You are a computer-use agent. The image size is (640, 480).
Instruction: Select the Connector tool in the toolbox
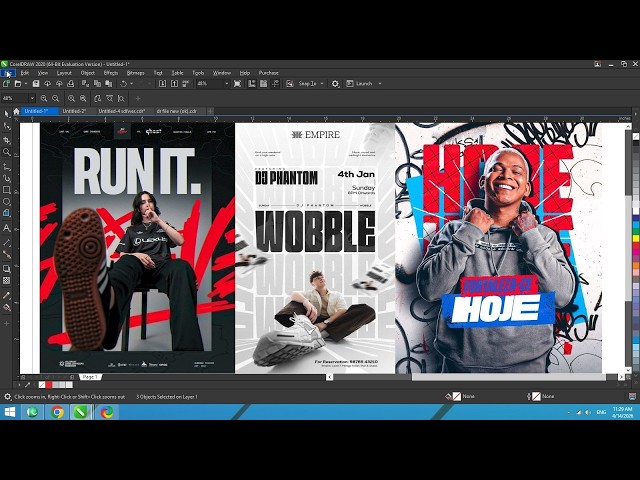(7, 254)
